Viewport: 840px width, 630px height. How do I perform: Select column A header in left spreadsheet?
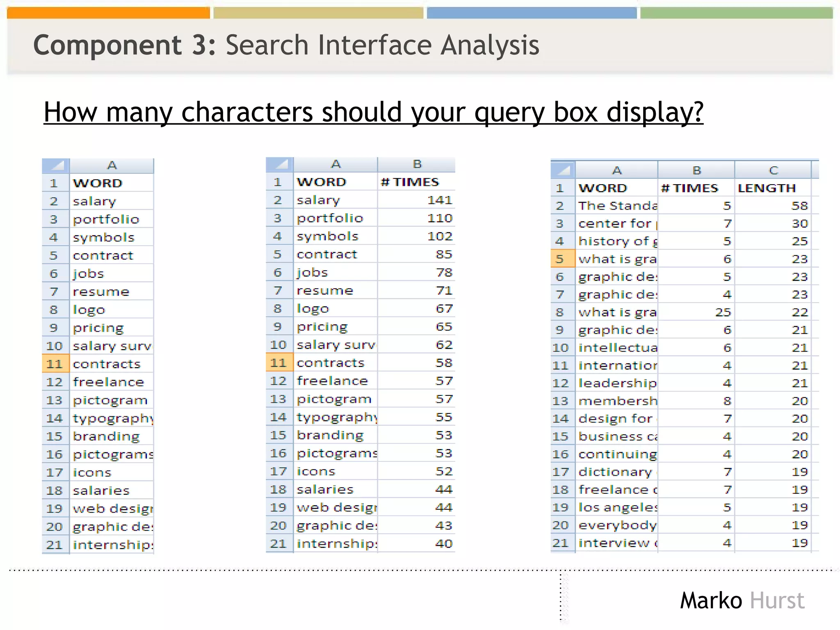click(112, 166)
